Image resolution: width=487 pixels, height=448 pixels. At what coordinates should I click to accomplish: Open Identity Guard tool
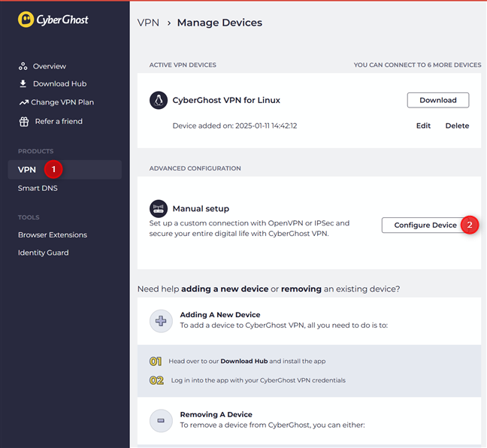(x=43, y=253)
